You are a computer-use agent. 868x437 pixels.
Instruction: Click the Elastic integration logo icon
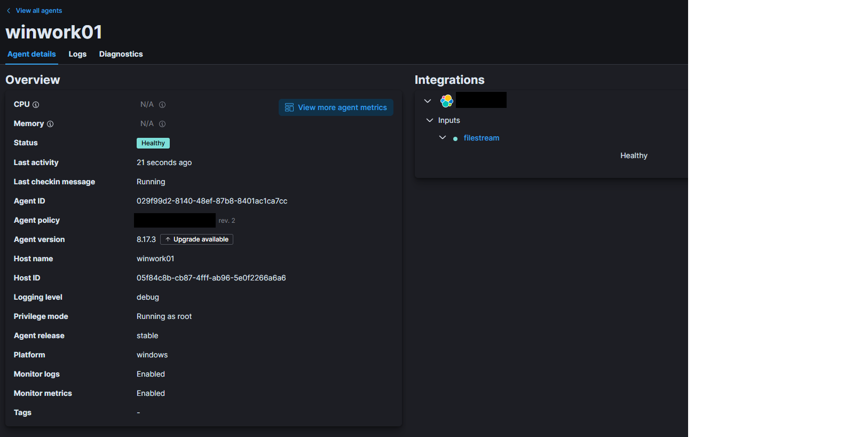click(x=447, y=100)
